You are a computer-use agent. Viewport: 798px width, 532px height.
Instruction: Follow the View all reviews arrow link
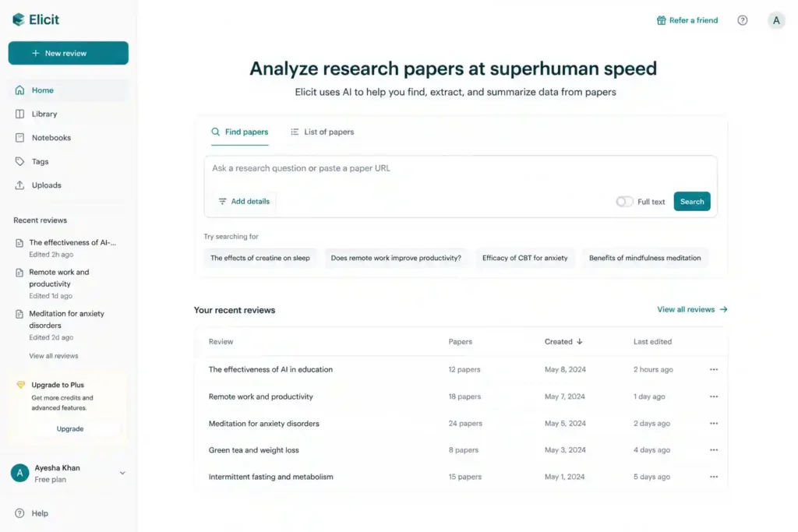tap(692, 309)
